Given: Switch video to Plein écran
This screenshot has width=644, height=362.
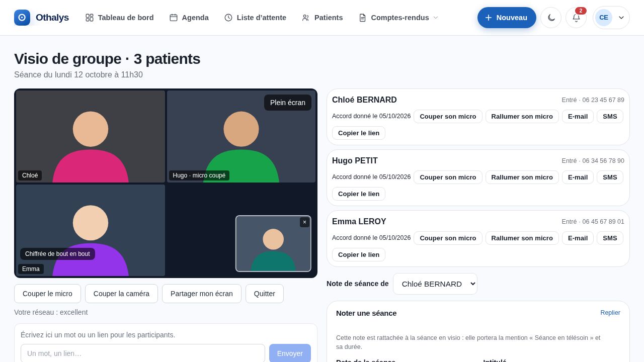Looking at the screenshot, I should (x=288, y=103).
